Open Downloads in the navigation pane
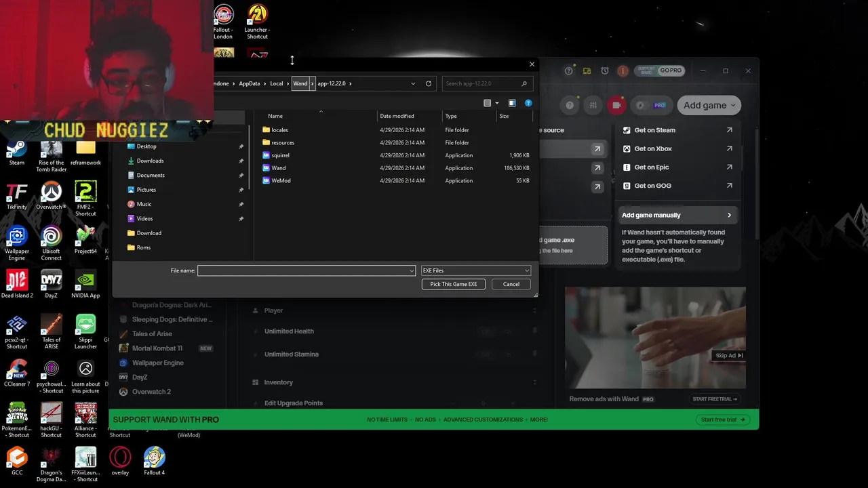Screen dimensions: 868x488 point(150,161)
